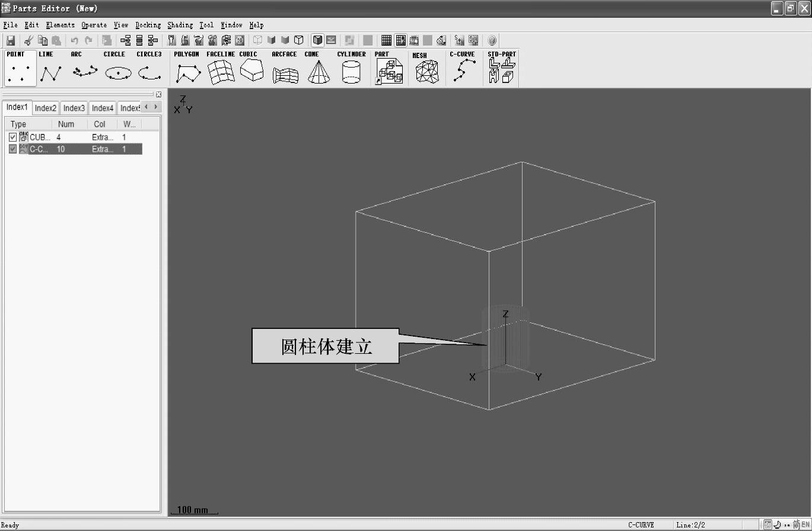812x531 pixels.
Task: Select the STD-PART element tool
Action: 501,68
